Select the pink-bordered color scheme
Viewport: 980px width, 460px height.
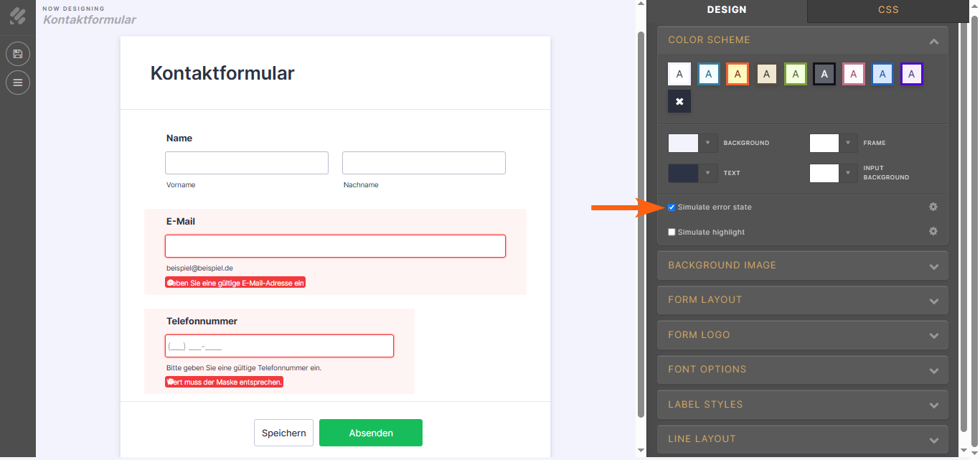pyautogui.click(x=854, y=73)
